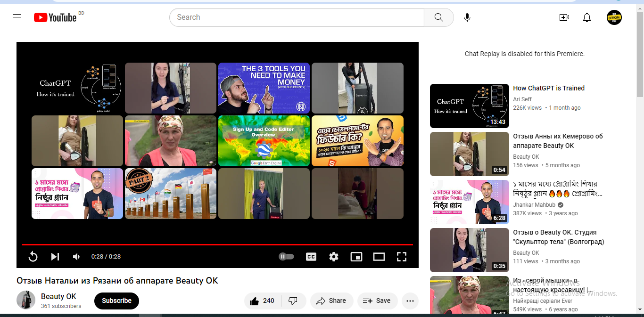The image size is (644, 317).
Task: Open Из «серой мышки» video title
Action: tap(553, 285)
